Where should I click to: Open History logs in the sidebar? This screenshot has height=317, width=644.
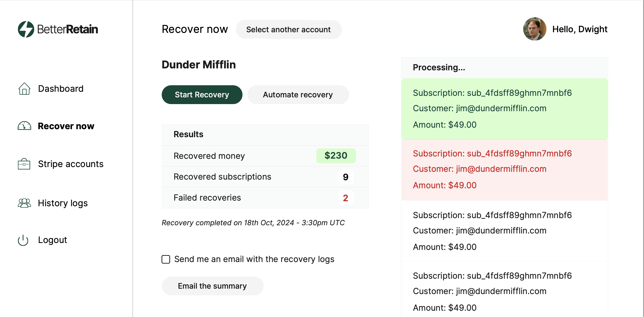[x=63, y=203]
